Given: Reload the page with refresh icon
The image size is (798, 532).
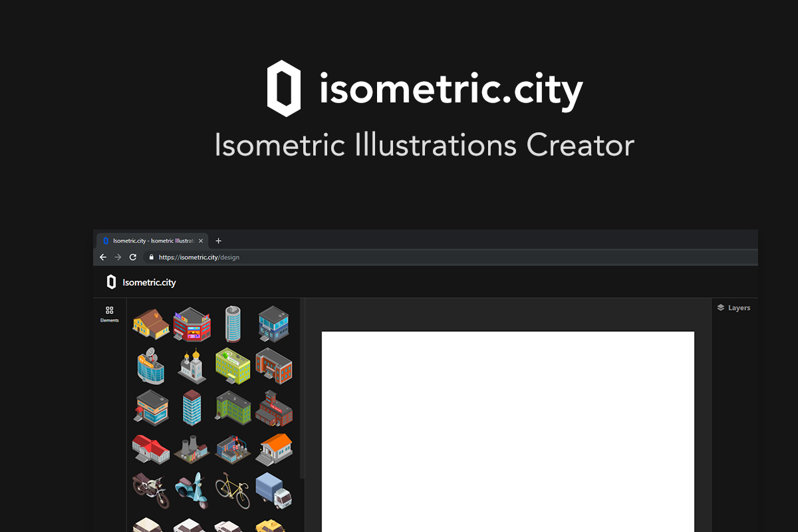Looking at the screenshot, I should 133,257.
